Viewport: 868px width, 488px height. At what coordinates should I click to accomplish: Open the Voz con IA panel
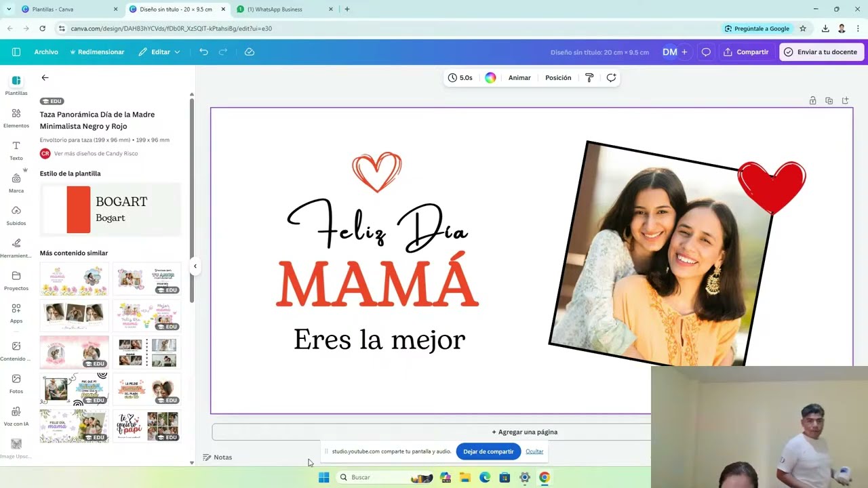16,416
